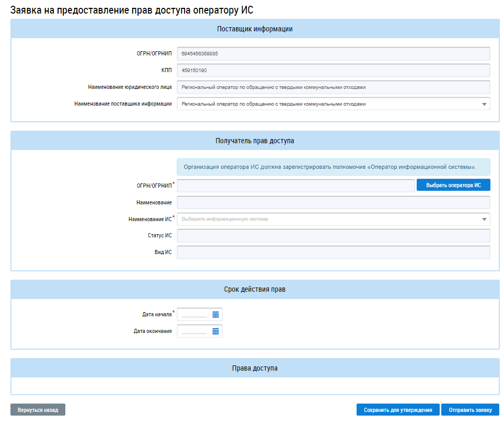Click the supplier ОГРН/ОГРНИП field 6945456369885
Screen dimensions: 504x425
pos(333,54)
